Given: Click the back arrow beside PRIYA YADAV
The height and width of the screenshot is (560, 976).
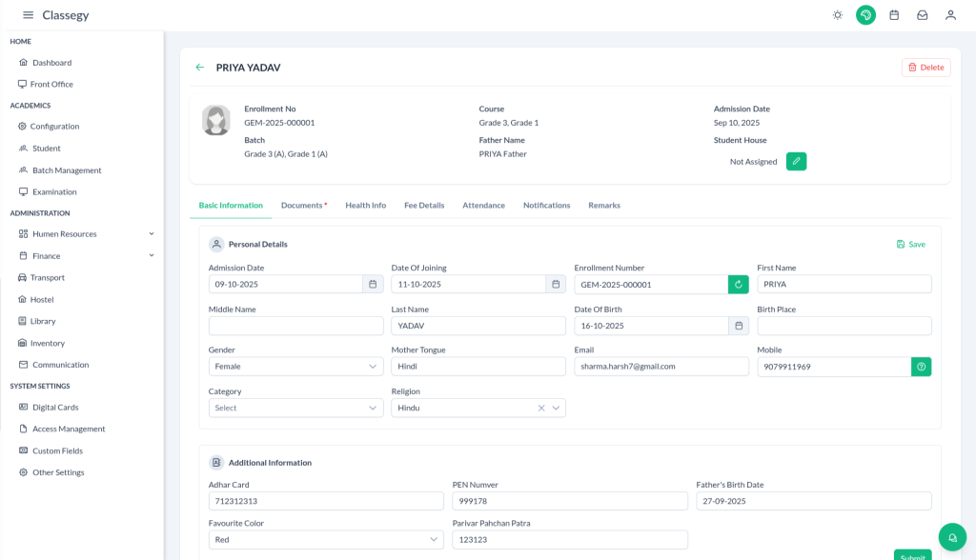Looking at the screenshot, I should 200,68.
